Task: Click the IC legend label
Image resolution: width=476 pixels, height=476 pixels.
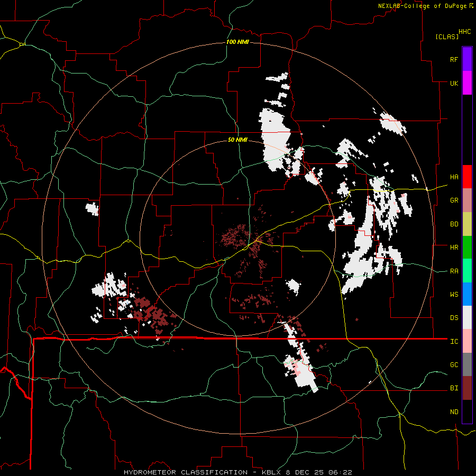Action: point(454,342)
